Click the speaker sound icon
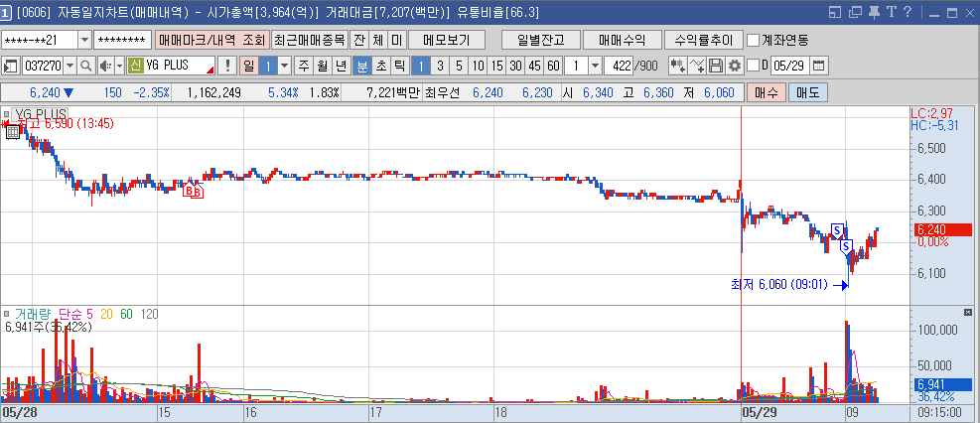Screen dimensions: 980x423 [x=104, y=66]
